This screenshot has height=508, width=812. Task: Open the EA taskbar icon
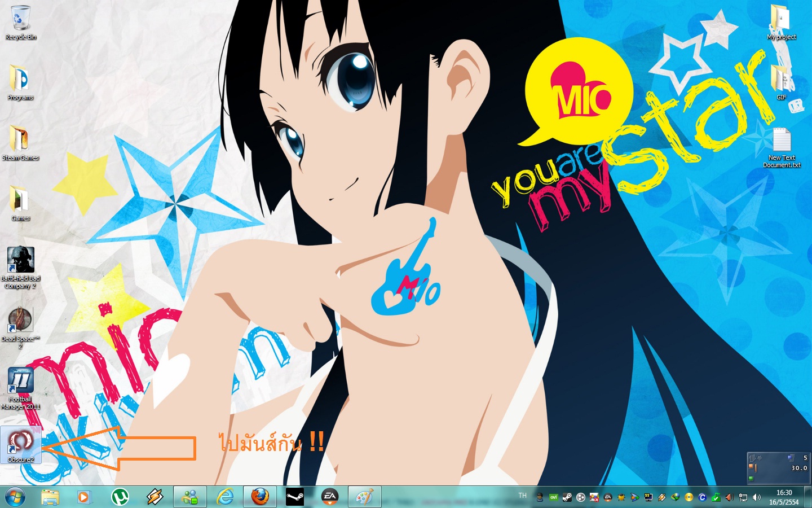pyautogui.click(x=330, y=497)
